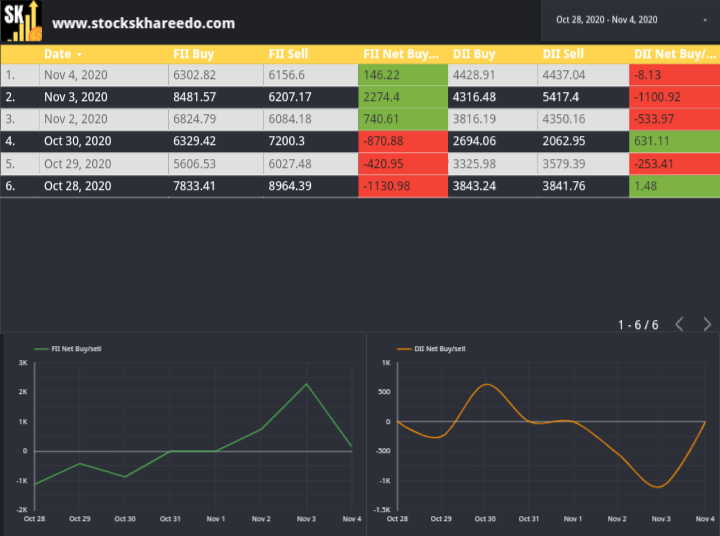Click DII Sell value 4350.16
This screenshot has width=720, height=536.
tap(564, 119)
